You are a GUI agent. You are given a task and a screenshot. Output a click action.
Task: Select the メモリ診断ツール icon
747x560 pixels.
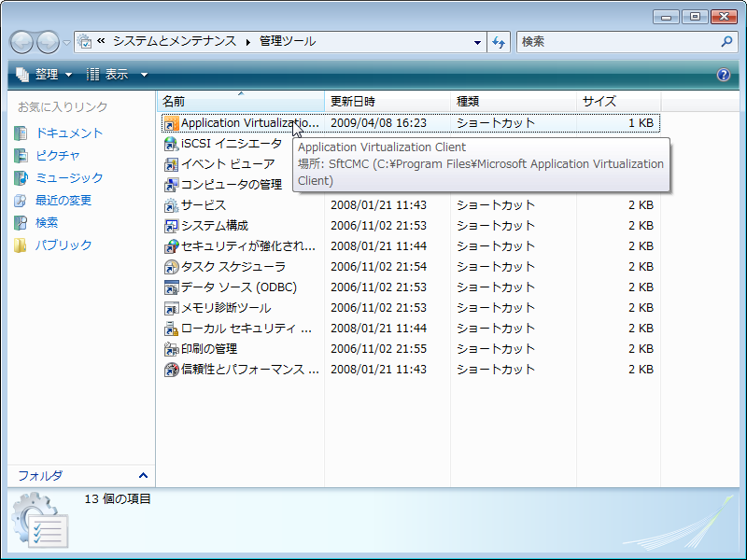171,308
